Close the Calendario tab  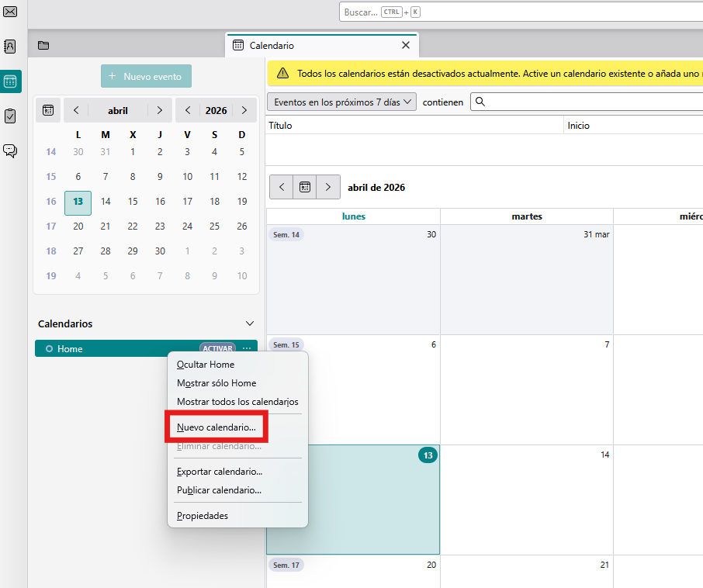[405, 46]
